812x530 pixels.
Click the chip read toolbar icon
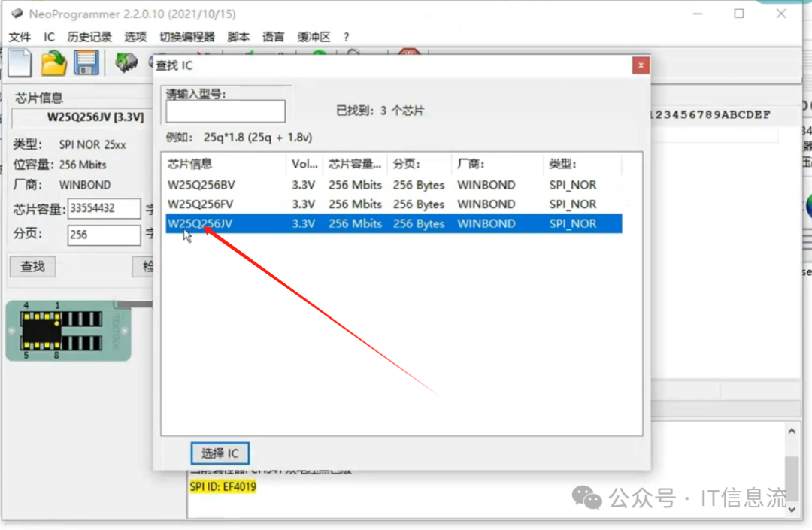click(126, 63)
